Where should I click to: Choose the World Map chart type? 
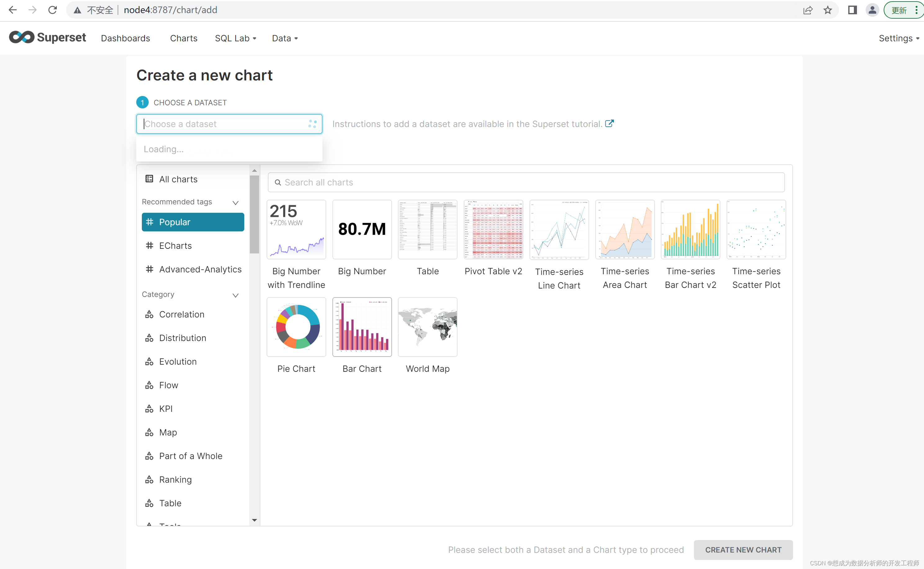(x=427, y=327)
